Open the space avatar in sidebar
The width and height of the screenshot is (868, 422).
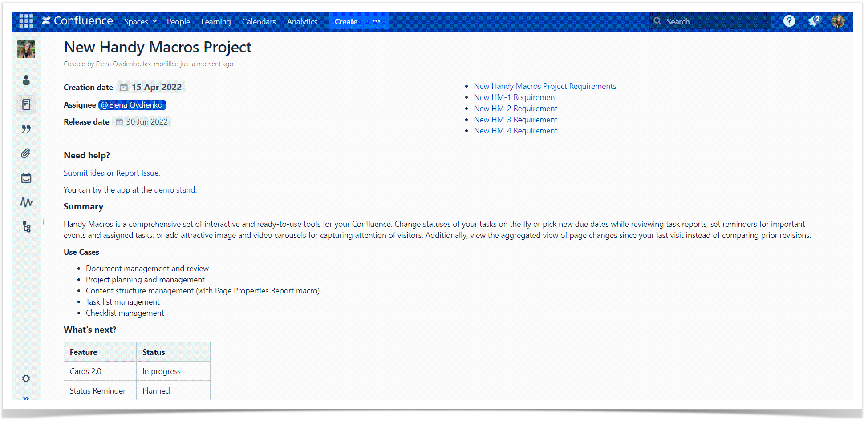point(26,49)
